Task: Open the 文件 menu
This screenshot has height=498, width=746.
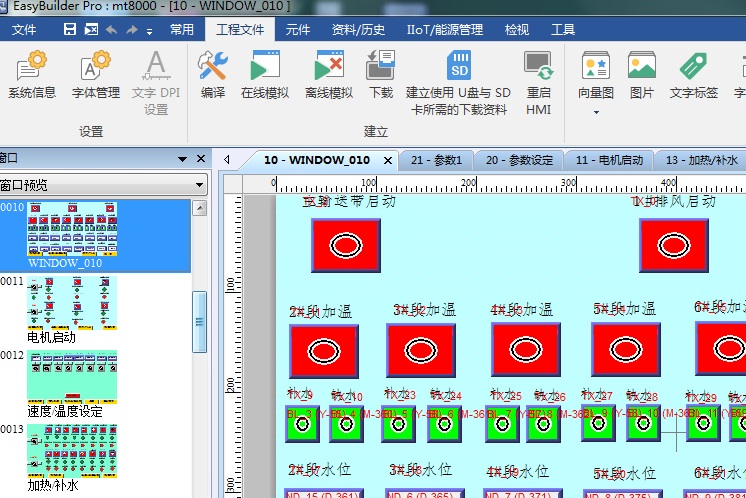Action: pos(24,30)
